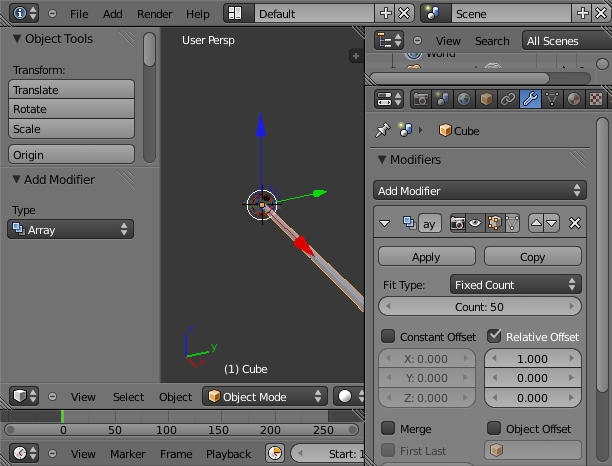Open the Render properties tab camera icon
Screen dimensions: 612x466
click(421, 99)
